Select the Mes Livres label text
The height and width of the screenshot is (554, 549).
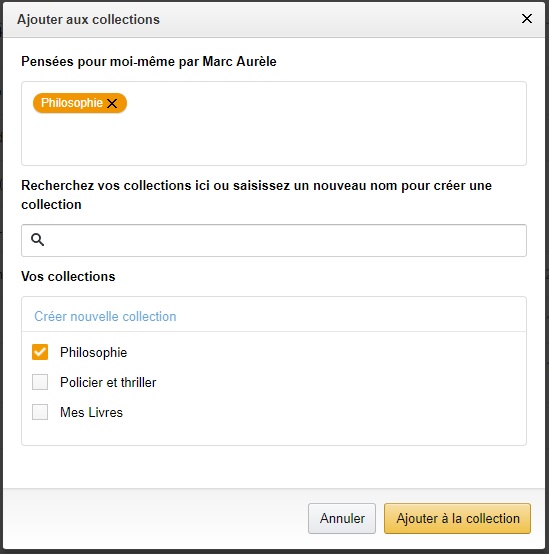pyautogui.click(x=92, y=412)
